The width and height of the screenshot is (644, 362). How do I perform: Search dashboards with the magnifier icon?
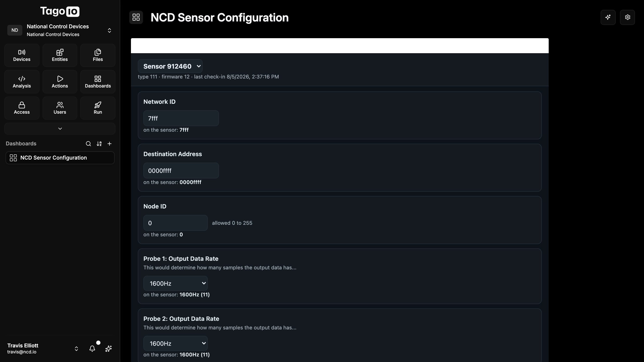(x=88, y=144)
